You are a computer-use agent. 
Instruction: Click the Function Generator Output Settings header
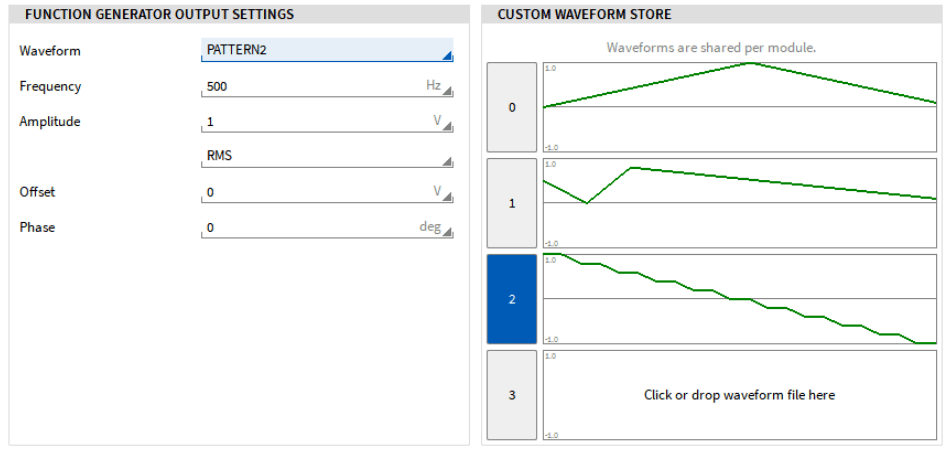(159, 15)
